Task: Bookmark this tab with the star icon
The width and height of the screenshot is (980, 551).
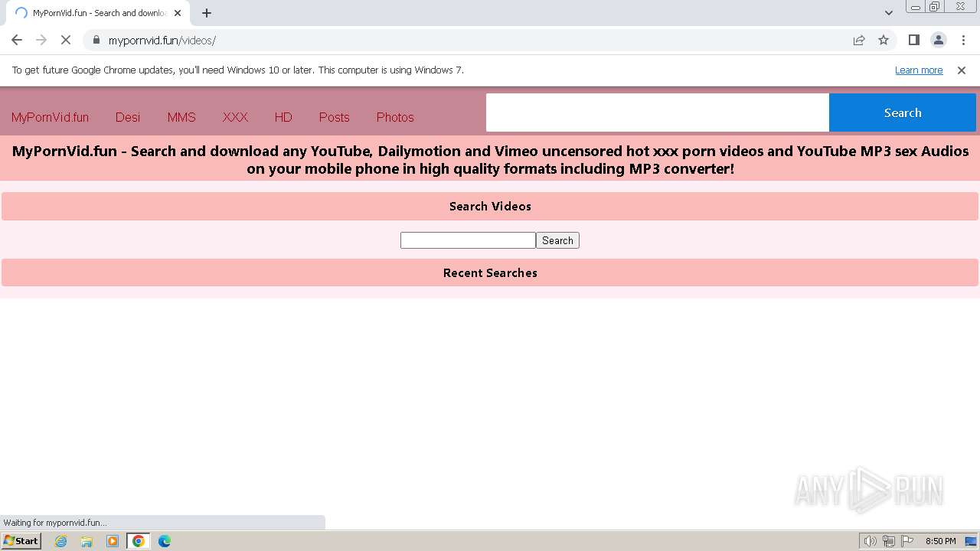Action: coord(884,40)
